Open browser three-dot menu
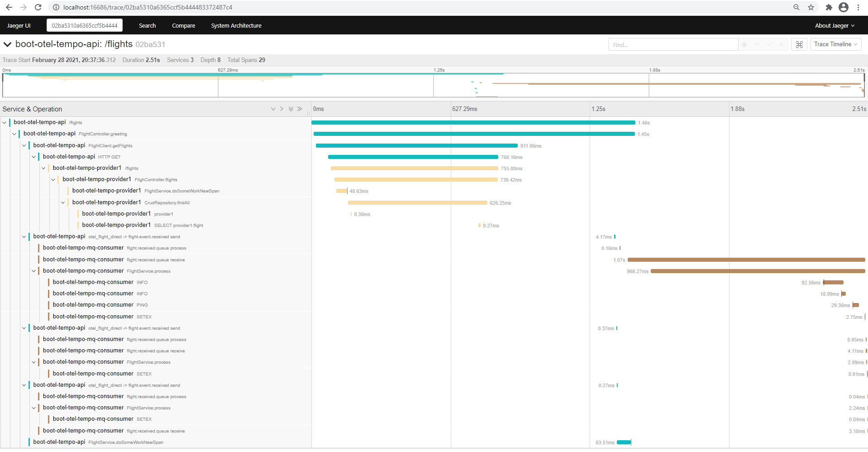Viewport: 868px width, 452px height. (x=858, y=7)
